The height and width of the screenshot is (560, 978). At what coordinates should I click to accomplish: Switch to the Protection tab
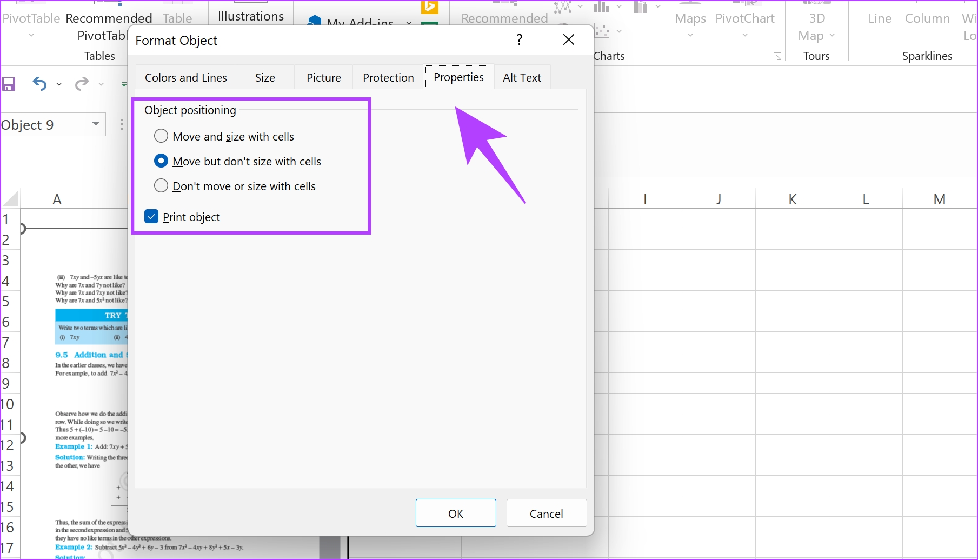[388, 77]
